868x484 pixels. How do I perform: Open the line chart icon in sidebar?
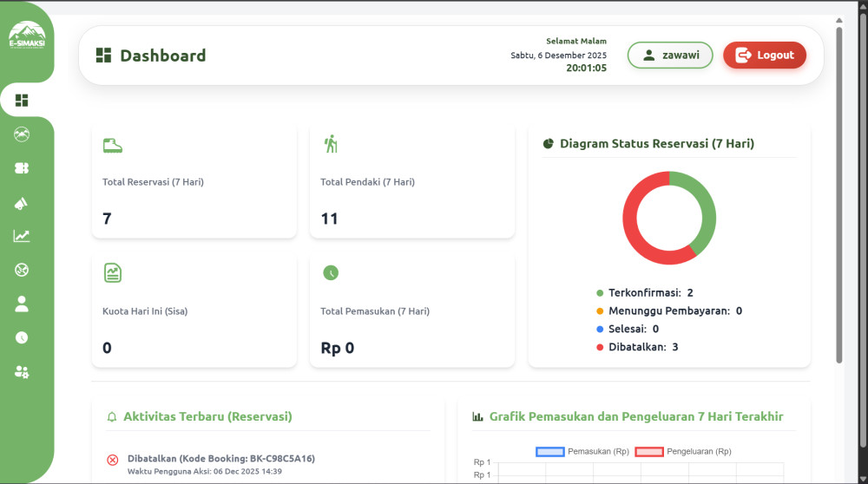pyautogui.click(x=22, y=236)
